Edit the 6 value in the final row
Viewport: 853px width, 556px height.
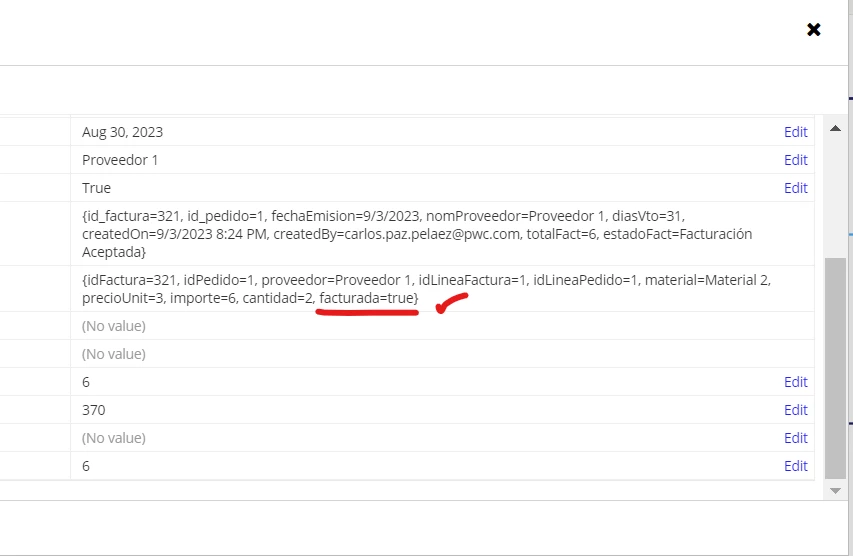795,466
